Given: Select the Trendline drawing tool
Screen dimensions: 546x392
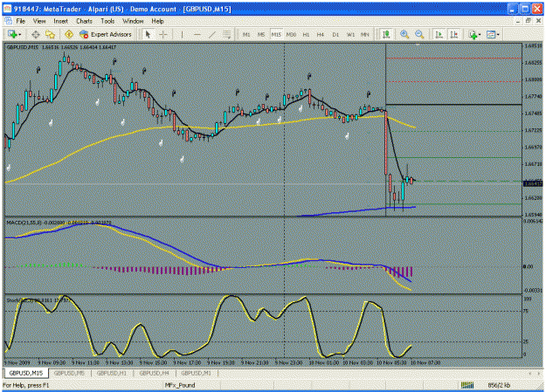Looking at the screenshot, I should coord(211,34).
